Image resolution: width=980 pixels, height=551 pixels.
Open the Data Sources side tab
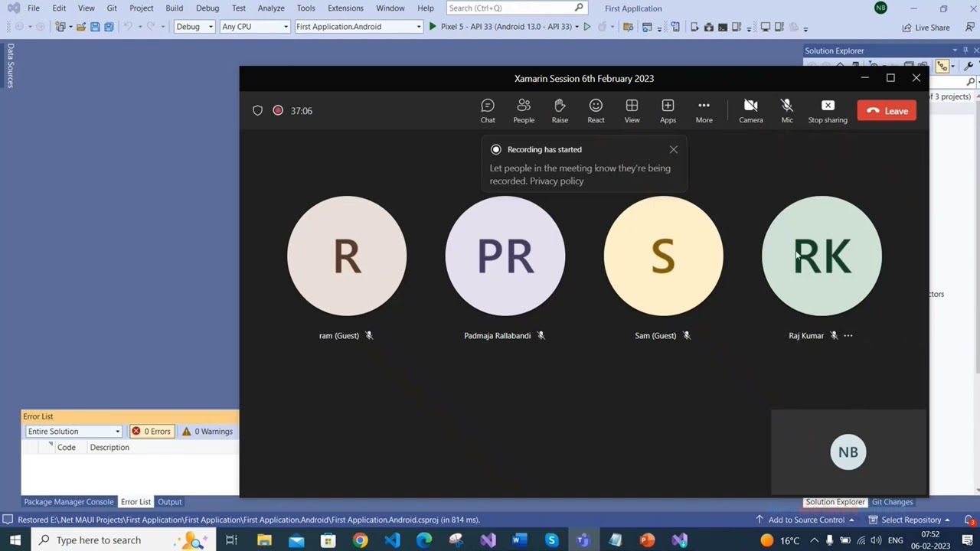pos(11,66)
